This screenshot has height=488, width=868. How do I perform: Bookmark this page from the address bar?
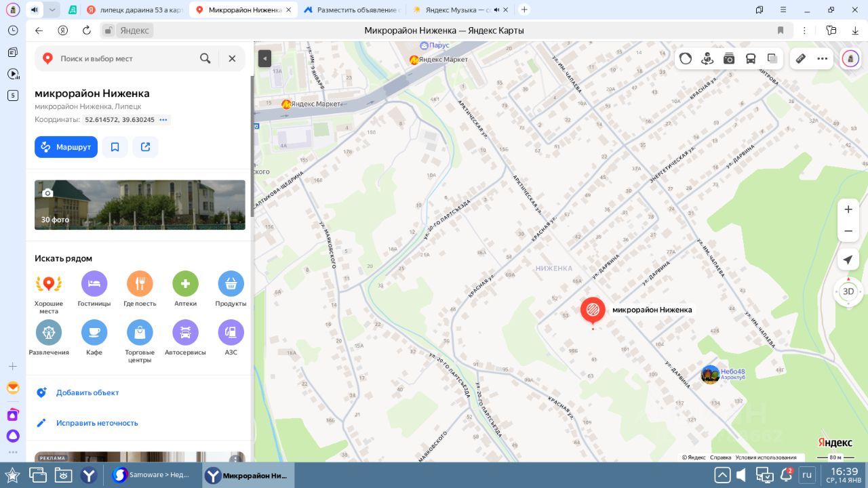pos(781,30)
